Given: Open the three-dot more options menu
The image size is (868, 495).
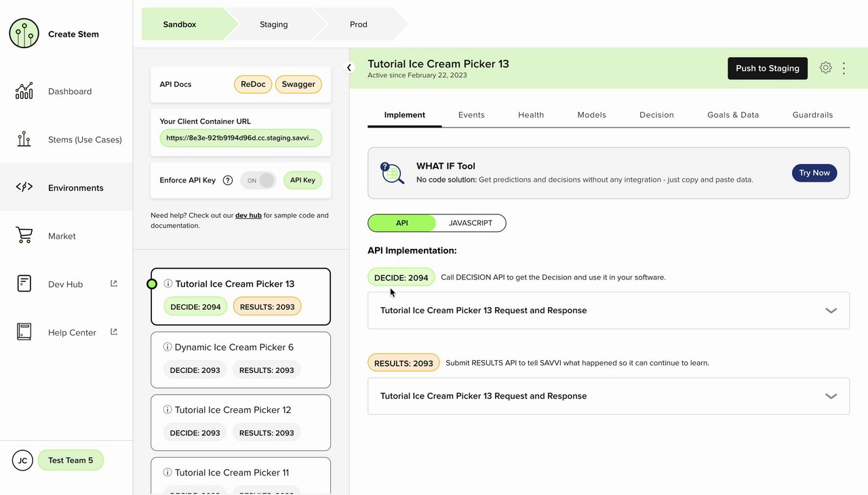Looking at the screenshot, I should 844,68.
